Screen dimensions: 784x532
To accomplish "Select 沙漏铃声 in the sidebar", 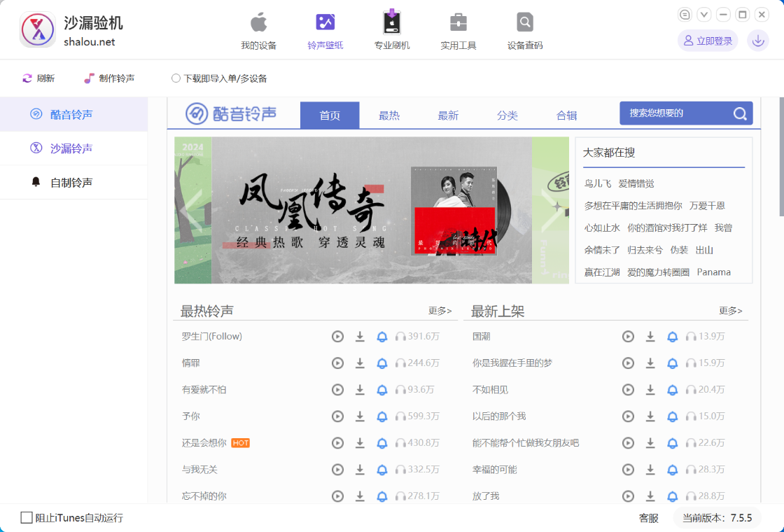I will (73, 148).
